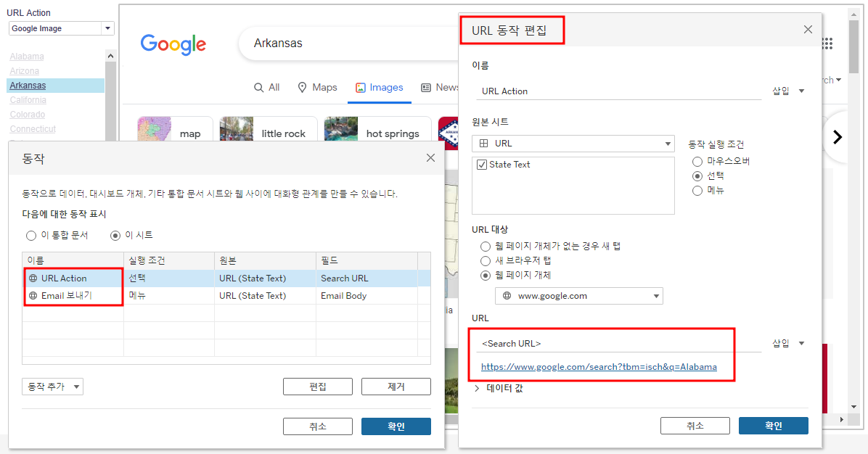Screen dimensions: 868x454
Task: Switch to the Google All tab
Action: [x=267, y=87]
